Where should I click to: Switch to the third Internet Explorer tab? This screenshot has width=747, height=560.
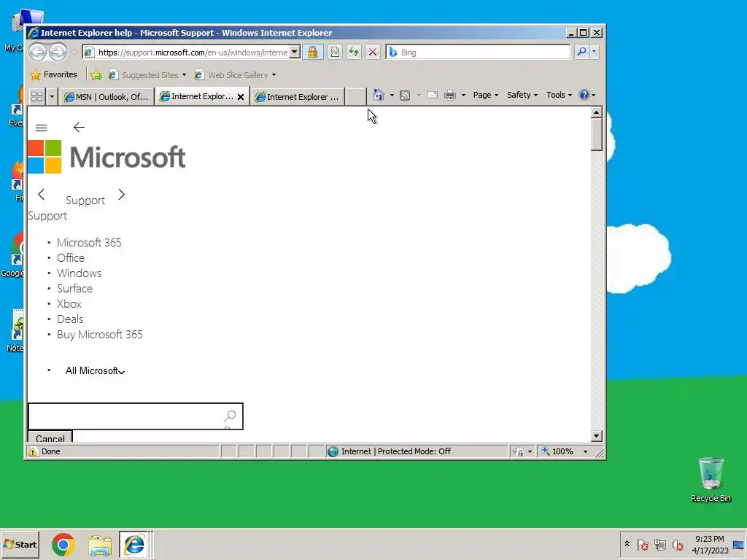[298, 97]
